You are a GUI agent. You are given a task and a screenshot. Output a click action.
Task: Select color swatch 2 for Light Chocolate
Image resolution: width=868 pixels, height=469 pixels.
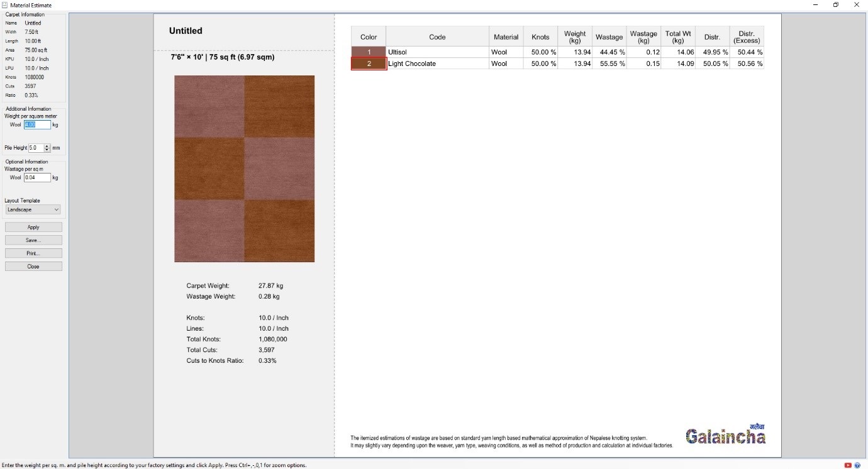[369, 63]
